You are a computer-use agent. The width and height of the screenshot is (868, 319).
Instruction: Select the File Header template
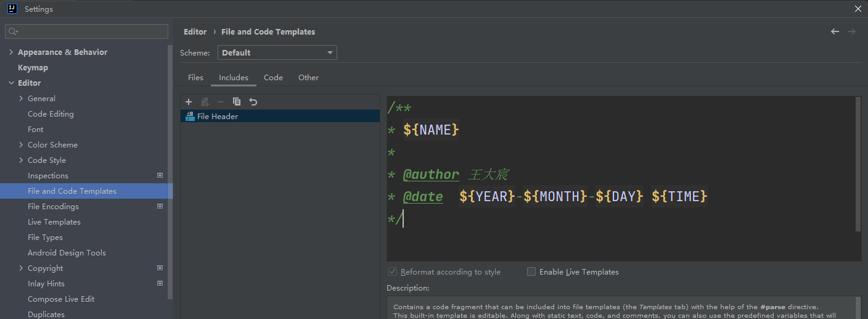point(218,117)
